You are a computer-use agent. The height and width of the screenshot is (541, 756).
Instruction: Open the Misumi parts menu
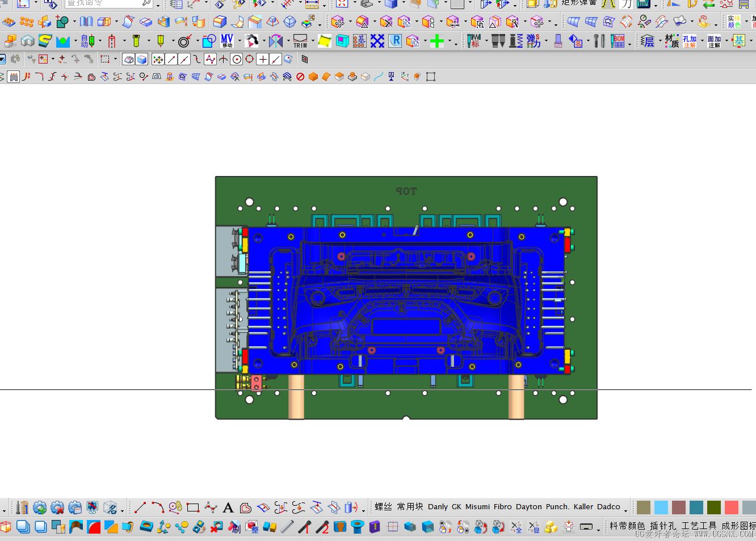point(477,507)
